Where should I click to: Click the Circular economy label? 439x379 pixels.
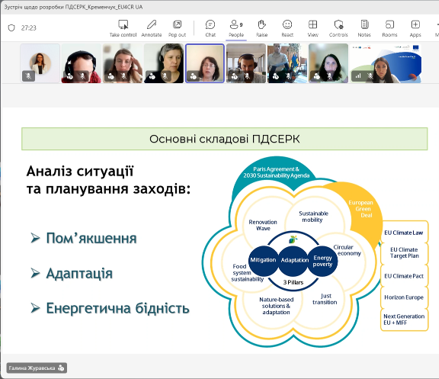click(347, 250)
